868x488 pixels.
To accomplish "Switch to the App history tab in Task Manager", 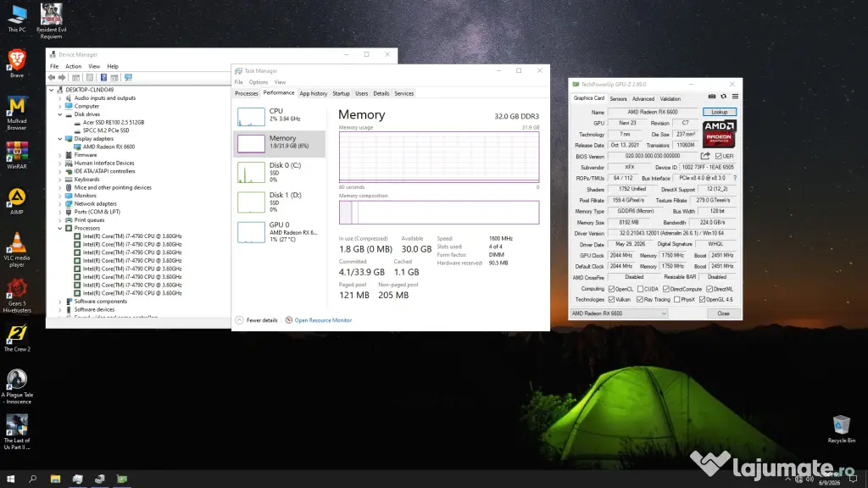I will pyautogui.click(x=314, y=93).
